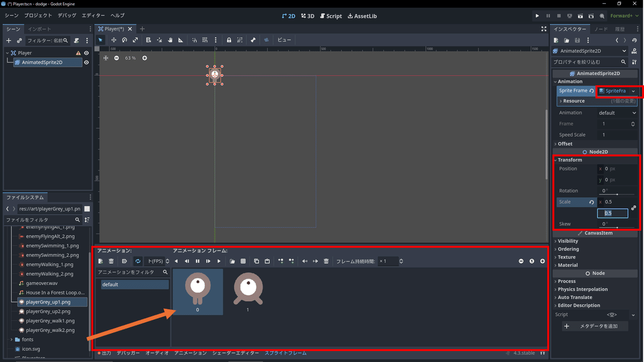This screenshot has width=644, height=362.
Task: Toggle visibility eye of Player node
Action: (86, 53)
